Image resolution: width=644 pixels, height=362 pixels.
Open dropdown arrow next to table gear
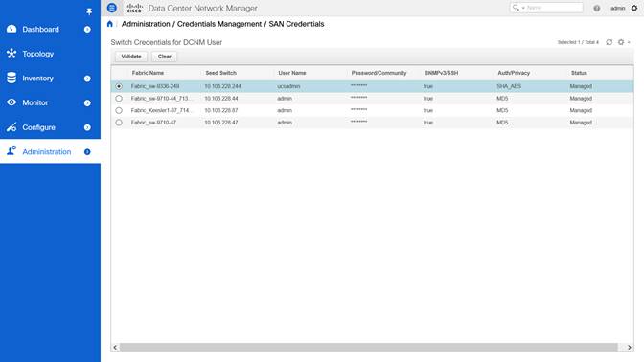point(629,42)
